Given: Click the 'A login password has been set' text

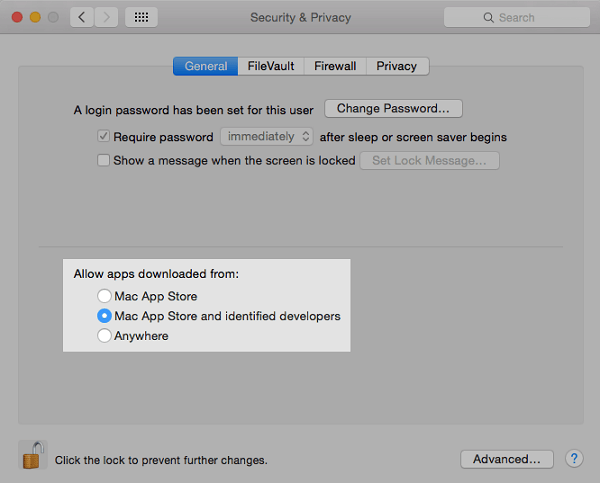Looking at the screenshot, I should click(193, 110).
